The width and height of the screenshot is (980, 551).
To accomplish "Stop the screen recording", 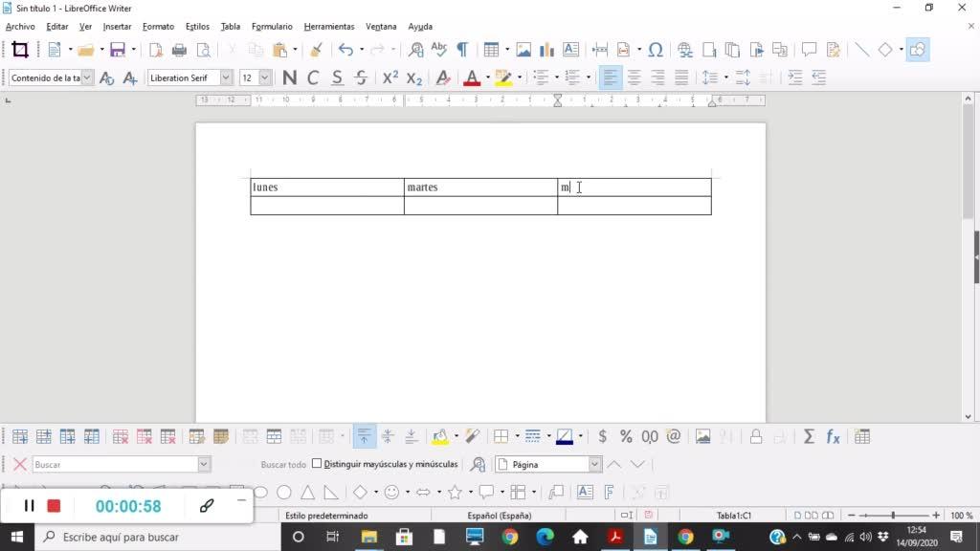I will point(54,506).
